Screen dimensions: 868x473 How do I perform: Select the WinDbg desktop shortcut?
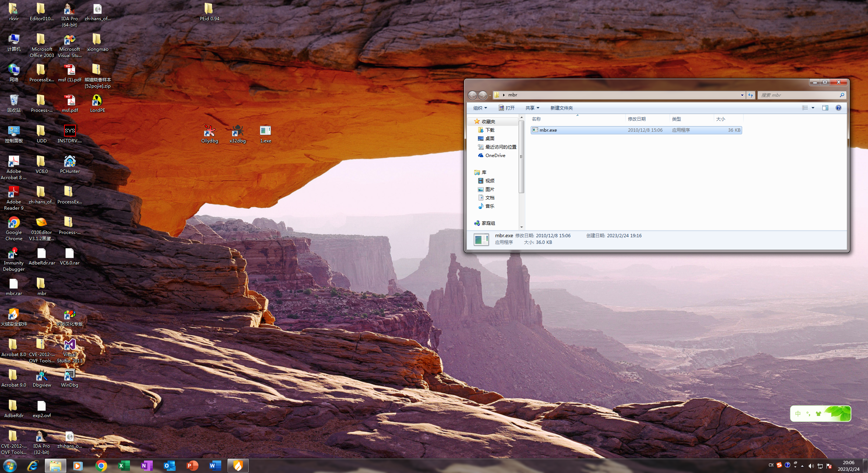coord(70,376)
